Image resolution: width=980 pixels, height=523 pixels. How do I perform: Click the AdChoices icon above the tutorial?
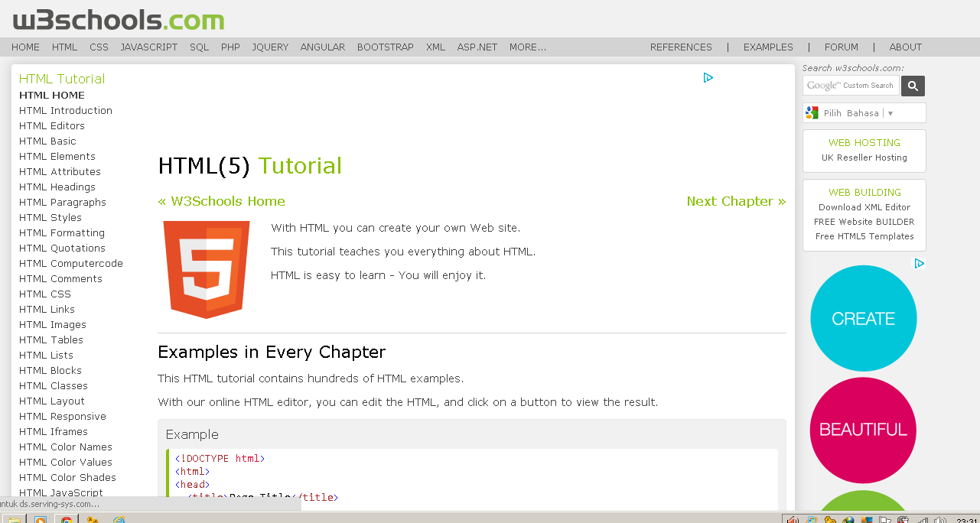[x=708, y=77]
